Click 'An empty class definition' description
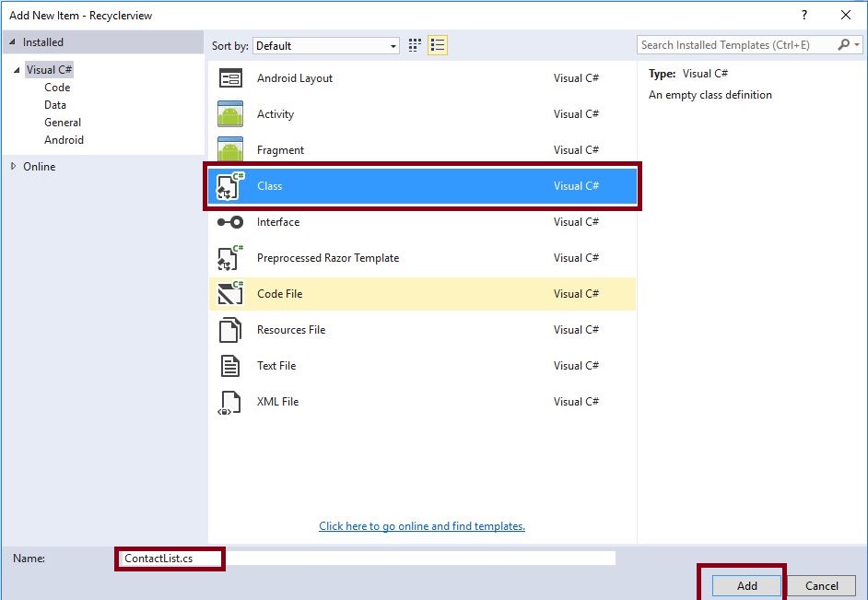This screenshot has height=600, width=868. point(710,95)
